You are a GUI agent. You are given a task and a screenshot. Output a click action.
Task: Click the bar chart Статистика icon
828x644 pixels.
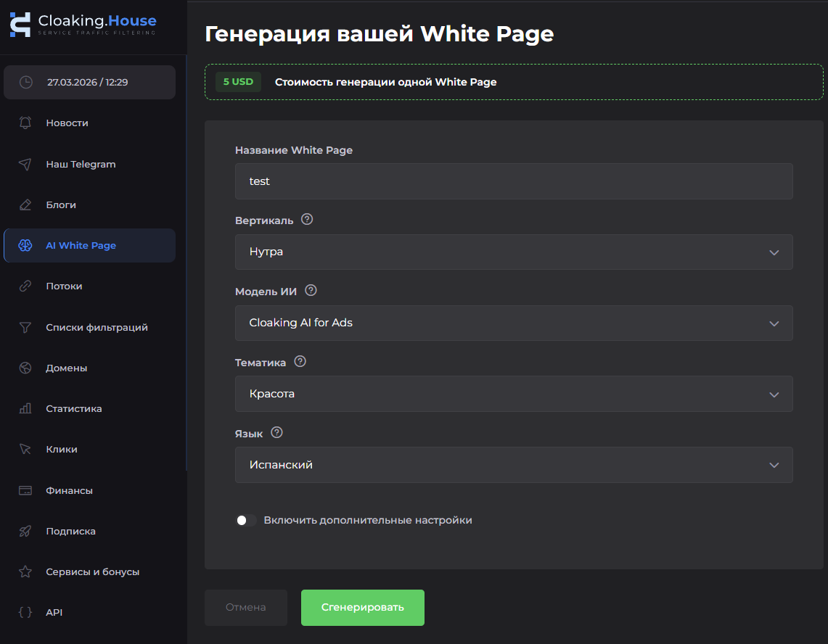click(x=25, y=409)
